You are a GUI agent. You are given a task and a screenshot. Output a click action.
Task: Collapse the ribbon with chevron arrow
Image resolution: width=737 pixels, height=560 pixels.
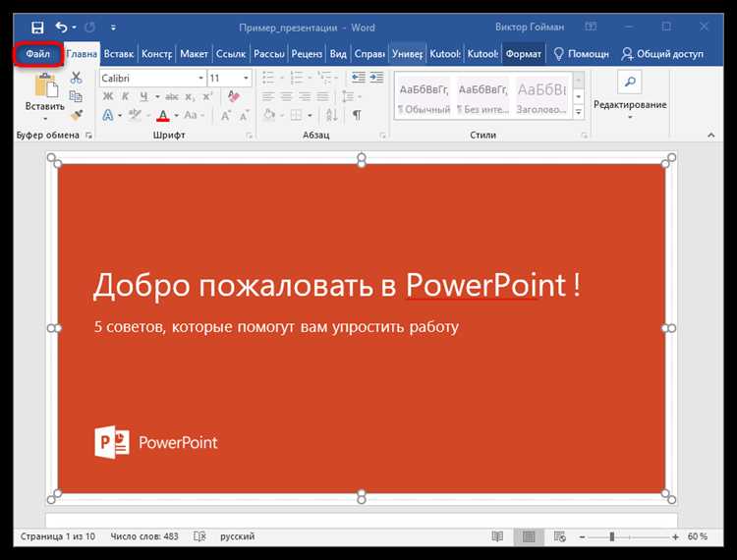tap(711, 136)
